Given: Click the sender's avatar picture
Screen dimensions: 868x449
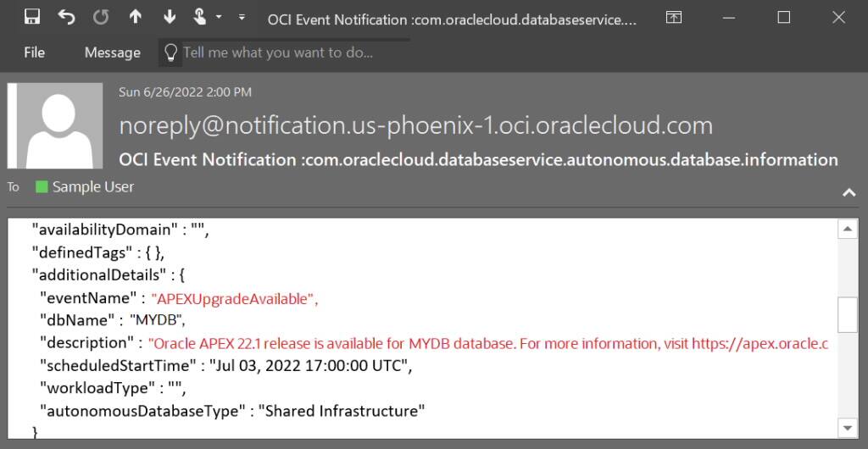Looking at the screenshot, I should [55, 125].
